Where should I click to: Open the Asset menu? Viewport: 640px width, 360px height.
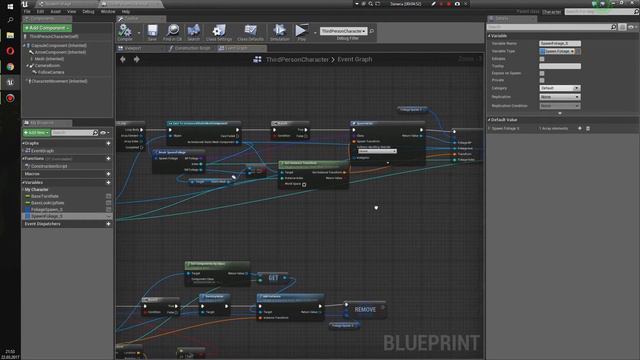pos(56,11)
